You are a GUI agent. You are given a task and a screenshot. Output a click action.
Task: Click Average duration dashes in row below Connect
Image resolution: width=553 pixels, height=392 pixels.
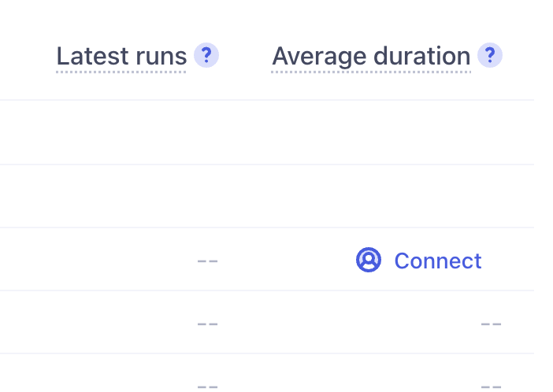coord(492,324)
